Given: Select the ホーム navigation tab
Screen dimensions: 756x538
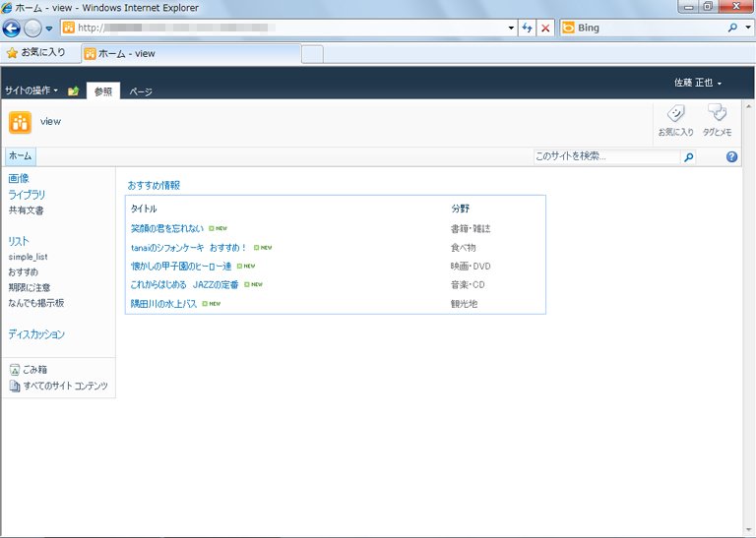Looking at the screenshot, I should (x=21, y=156).
